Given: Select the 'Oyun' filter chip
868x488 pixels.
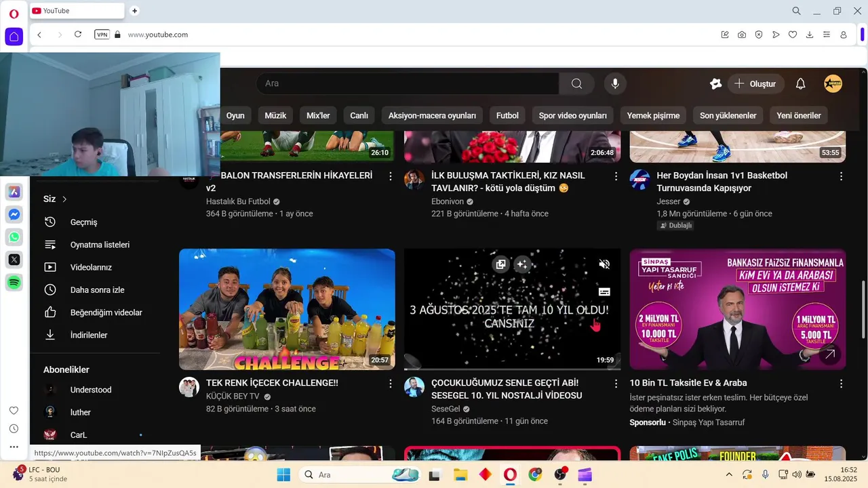Looking at the screenshot, I should click(x=235, y=115).
